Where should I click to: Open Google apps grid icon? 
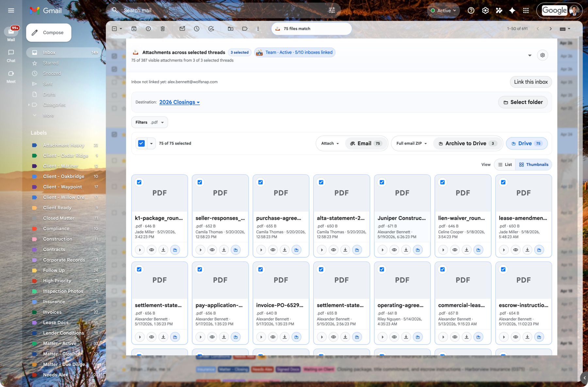coord(526,10)
